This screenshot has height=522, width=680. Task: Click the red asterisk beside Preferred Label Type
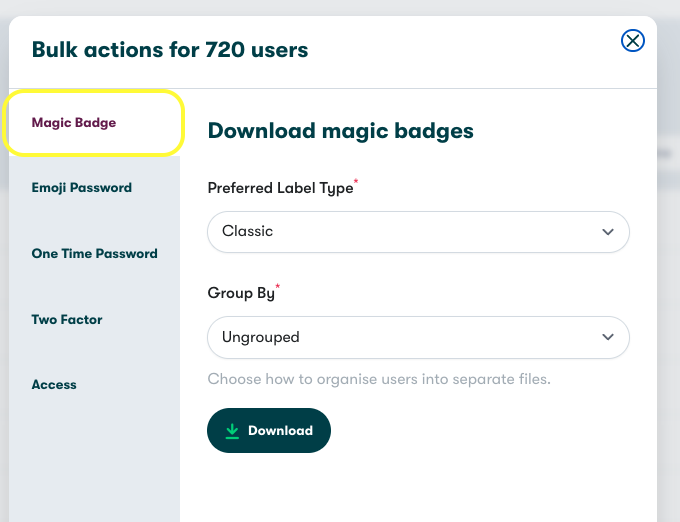(x=357, y=183)
